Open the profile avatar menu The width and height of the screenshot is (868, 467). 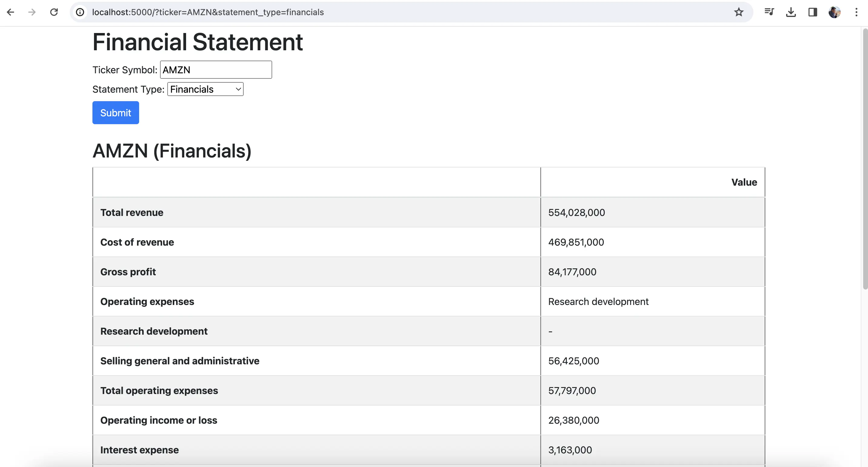[x=835, y=12]
